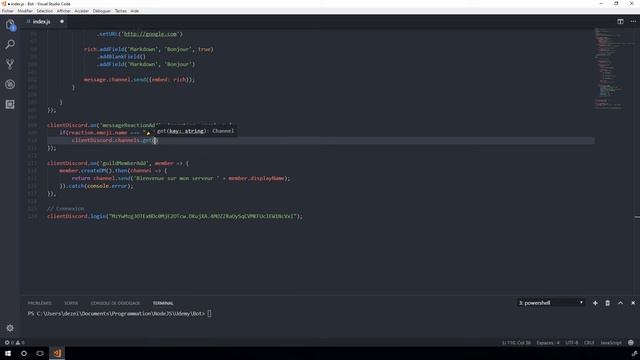Open the Source Control view

(10, 64)
